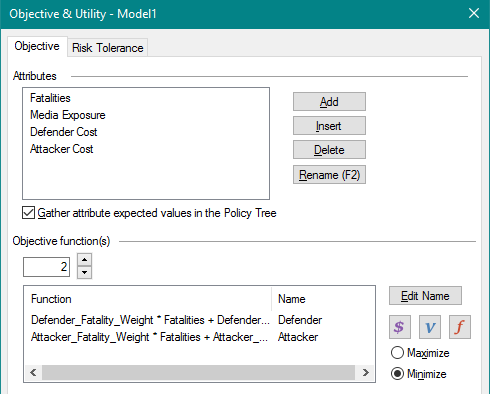Click the function list horizontal scrollbar thumb

tap(198, 372)
